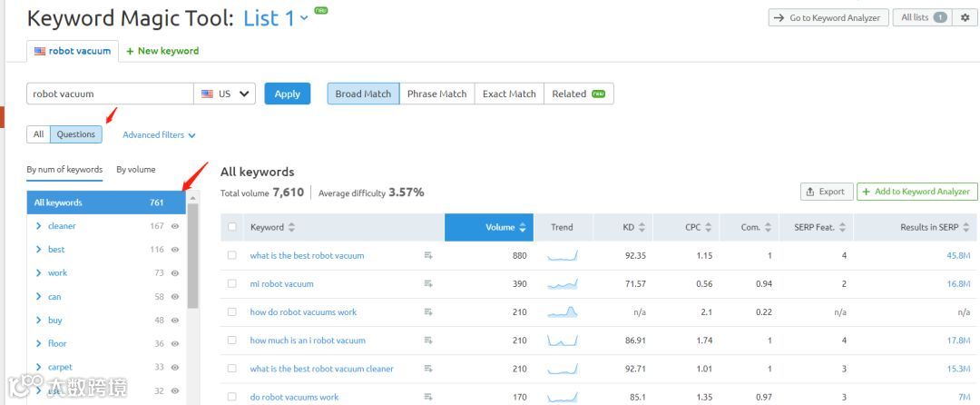Sort groups By volume
Viewport: 980px width, 405px height.
pyautogui.click(x=135, y=170)
